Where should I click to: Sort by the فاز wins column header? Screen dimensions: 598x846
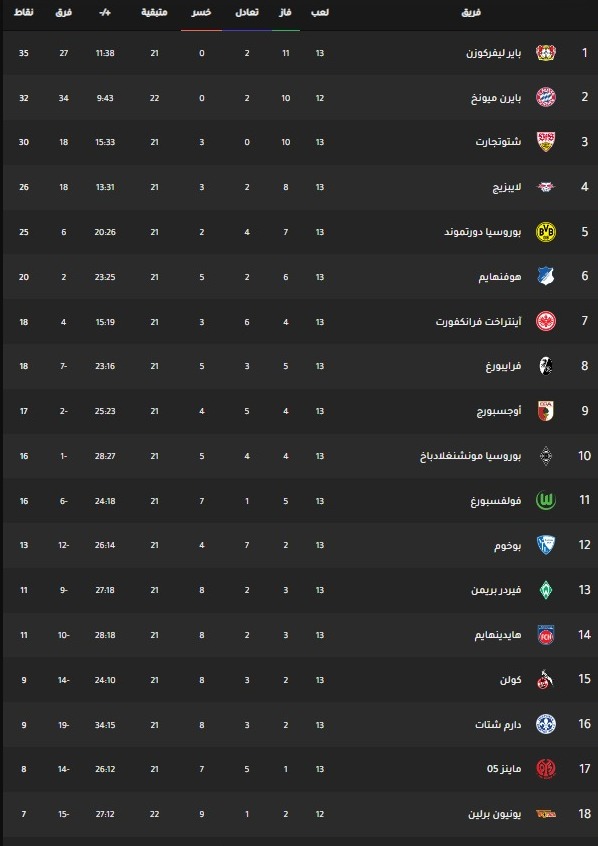tap(286, 12)
